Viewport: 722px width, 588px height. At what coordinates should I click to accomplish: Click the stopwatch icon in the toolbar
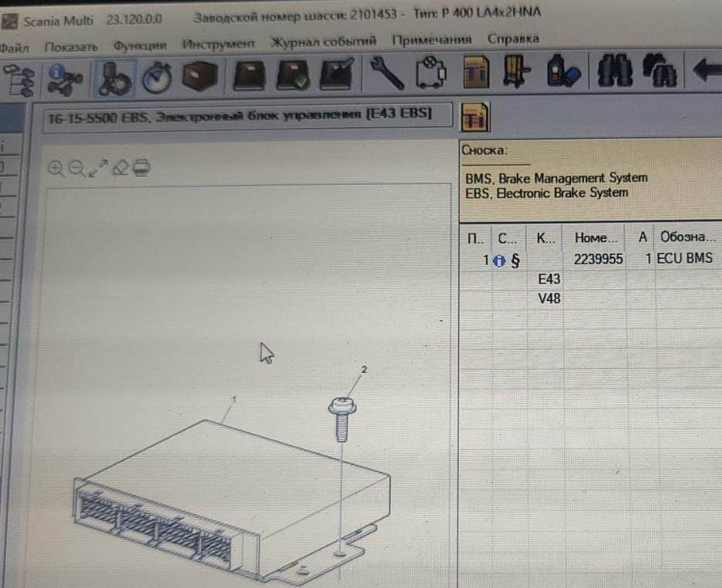pos(157,77)
